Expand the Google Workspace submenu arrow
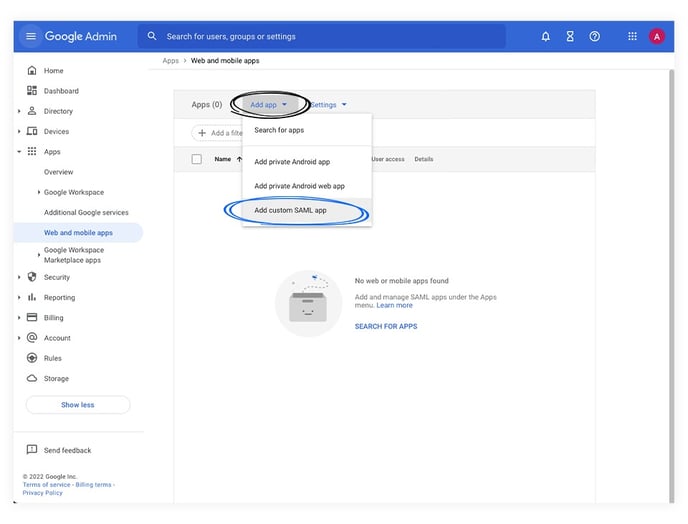Screen dimensions: 688x524 [39, 192]
